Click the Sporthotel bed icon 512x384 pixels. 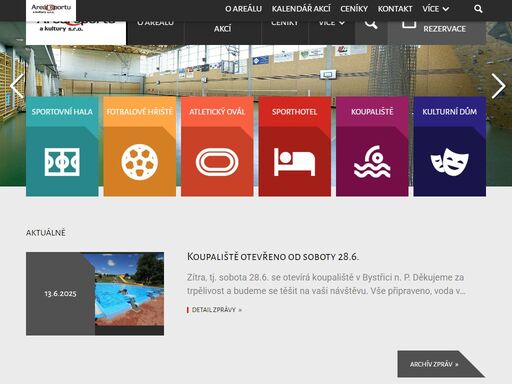(294, 162)
